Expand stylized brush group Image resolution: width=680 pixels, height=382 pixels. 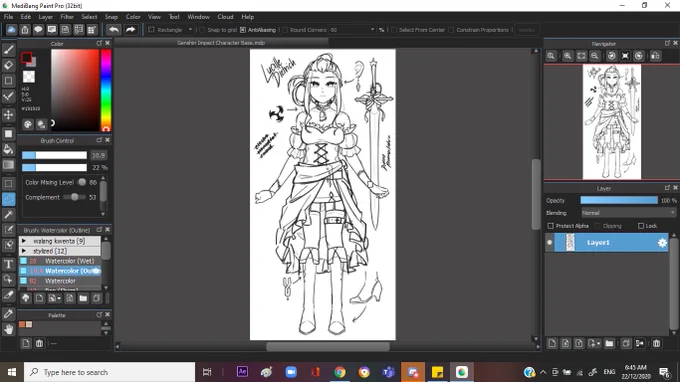24,251
